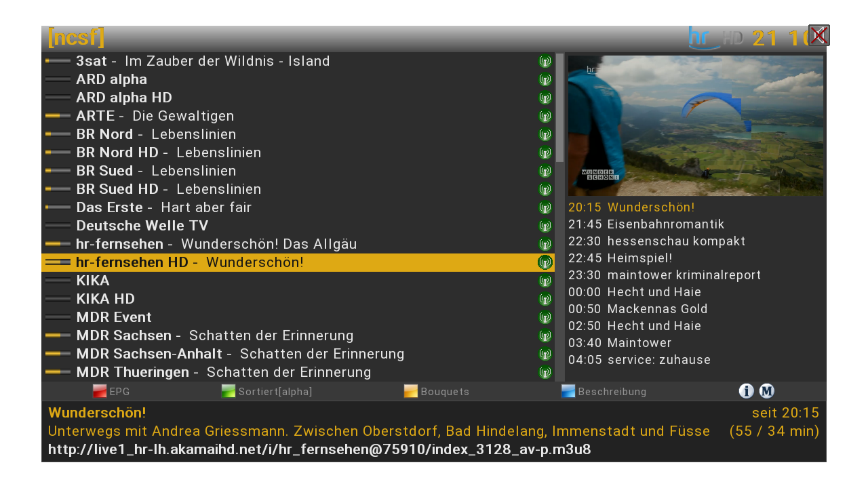Open Beschreibung with the blue button
The height and width of the screenshot is (488, 868).
point(568,391)
